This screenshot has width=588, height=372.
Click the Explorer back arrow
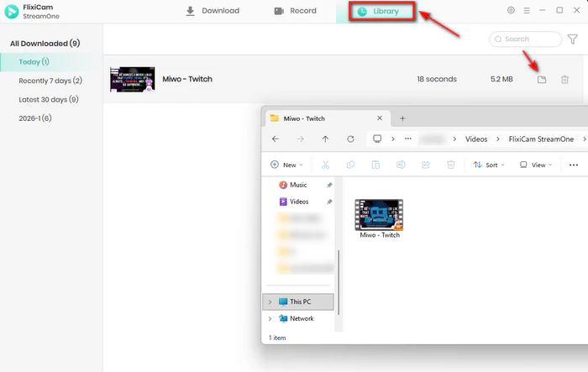(x=276, y=139)
